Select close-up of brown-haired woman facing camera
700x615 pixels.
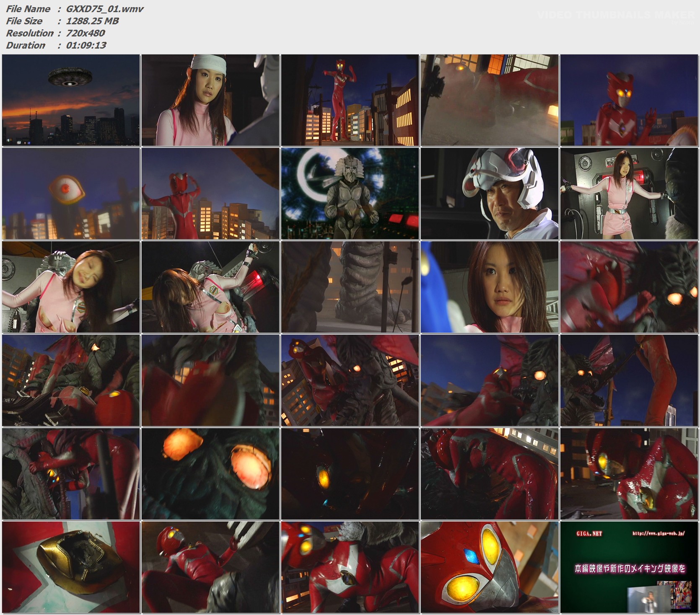[490, 287]
